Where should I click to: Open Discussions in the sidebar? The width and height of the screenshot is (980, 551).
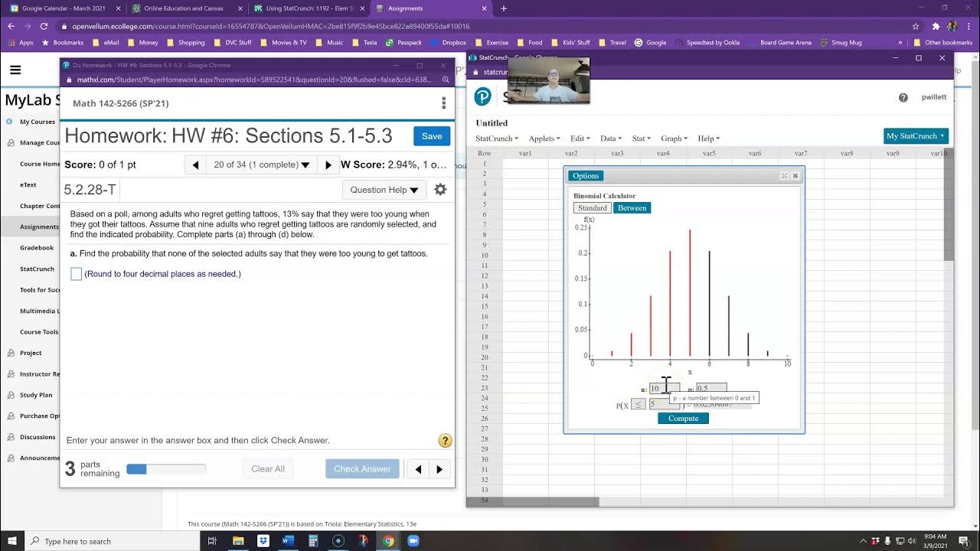(37, 437)
